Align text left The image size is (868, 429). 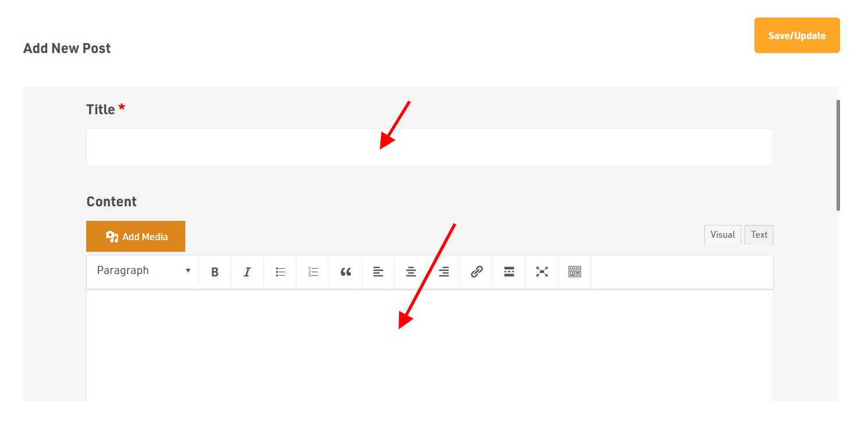coord(379,272)
